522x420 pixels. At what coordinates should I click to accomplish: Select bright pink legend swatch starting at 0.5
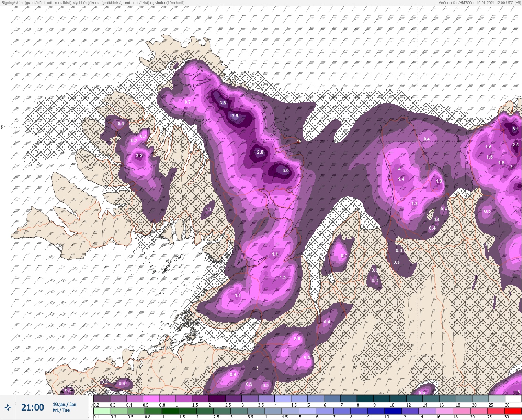point(151,398)
